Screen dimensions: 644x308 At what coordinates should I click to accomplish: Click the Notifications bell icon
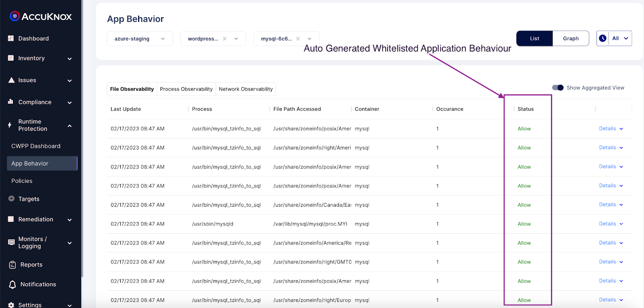coord(12,284)
